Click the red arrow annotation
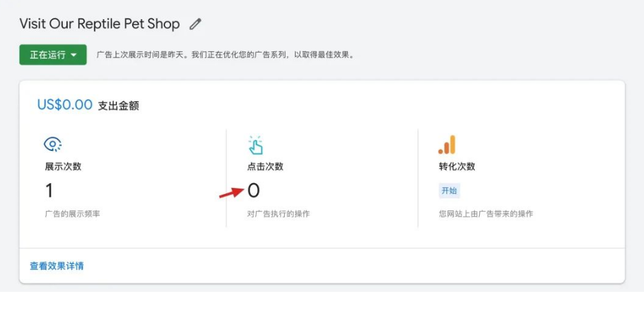This screenshot has height=311, width=644. (x=230, y=193)
